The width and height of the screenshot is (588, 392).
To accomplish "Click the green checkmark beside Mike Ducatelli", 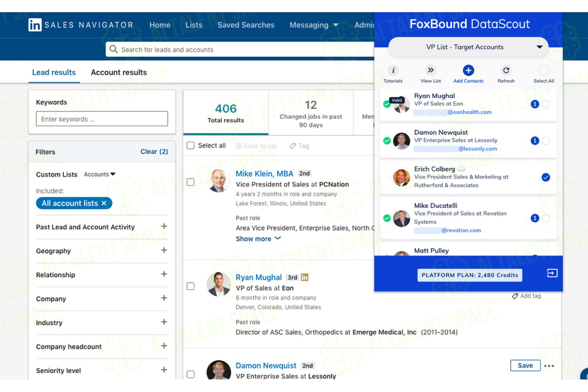I will click(387, 218).
